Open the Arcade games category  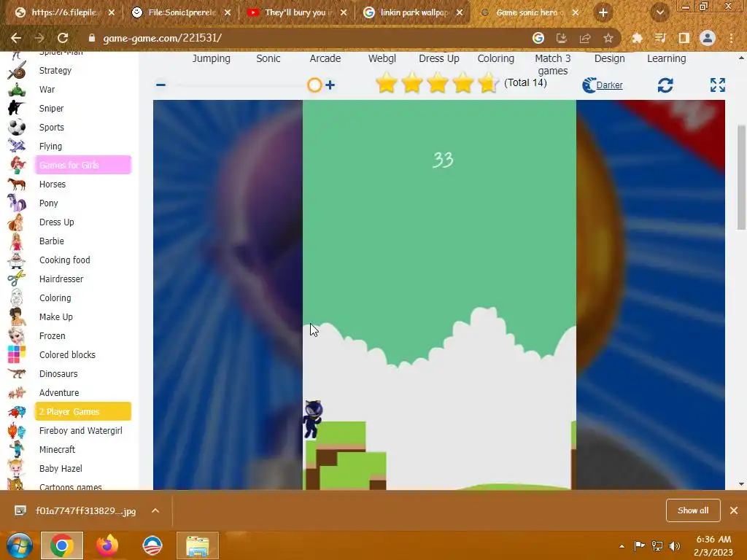[325, 58]
